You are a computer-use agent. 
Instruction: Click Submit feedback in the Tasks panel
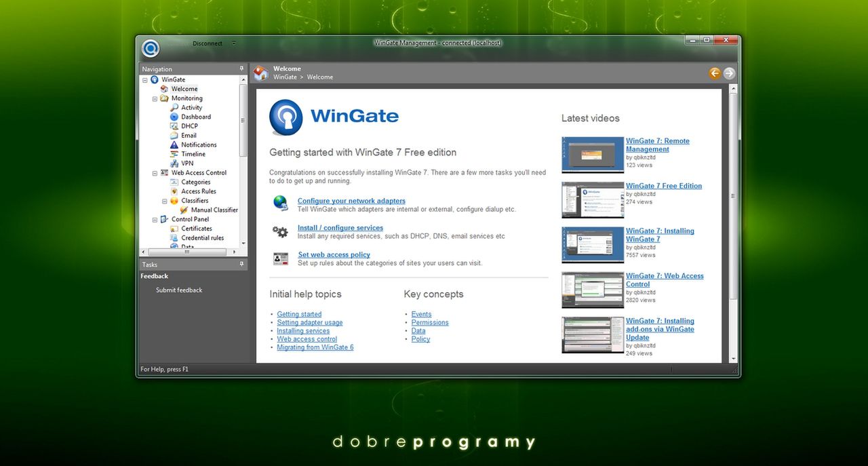pos(178,290)
